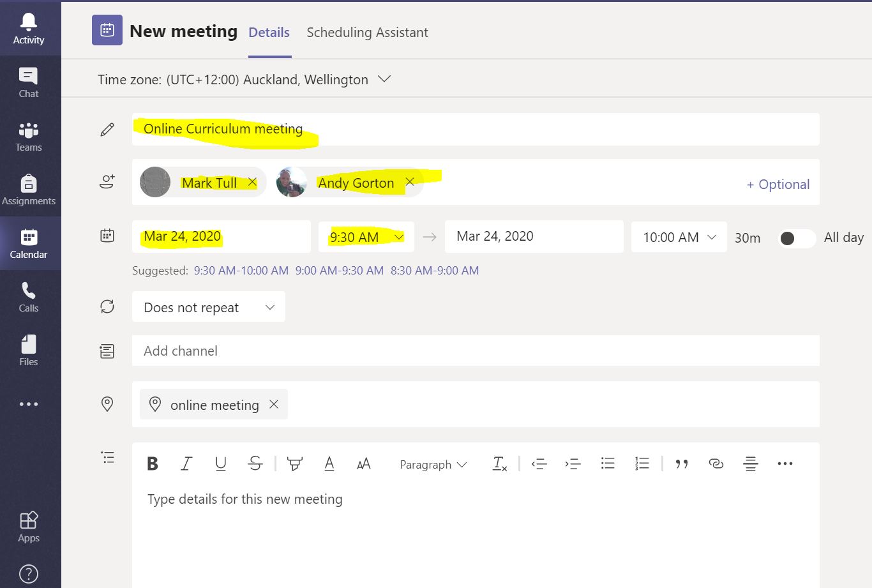Open Assignments
The width and height of the screenshot is (872, 588).
[28, 189]
